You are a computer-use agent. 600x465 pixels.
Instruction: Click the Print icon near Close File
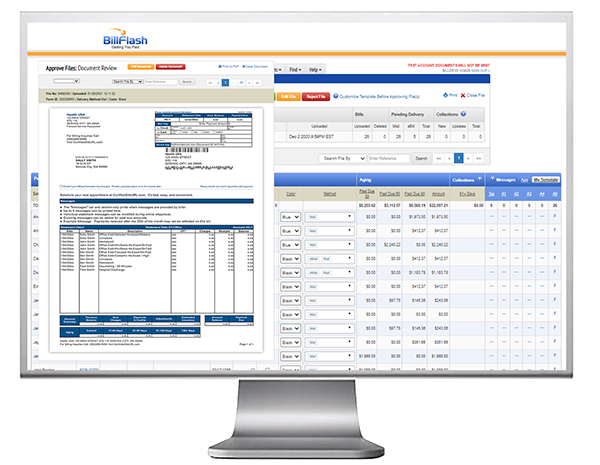coord(445,95)
